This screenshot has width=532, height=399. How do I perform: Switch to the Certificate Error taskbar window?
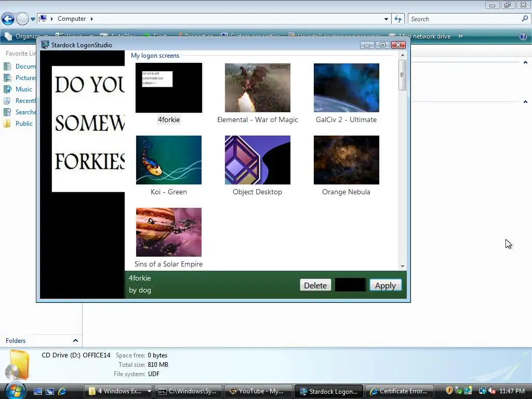coord(399,391)
